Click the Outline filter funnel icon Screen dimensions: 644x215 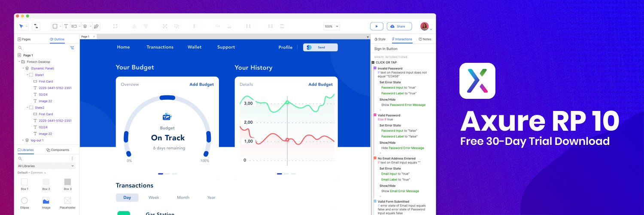tap(72, 48)
